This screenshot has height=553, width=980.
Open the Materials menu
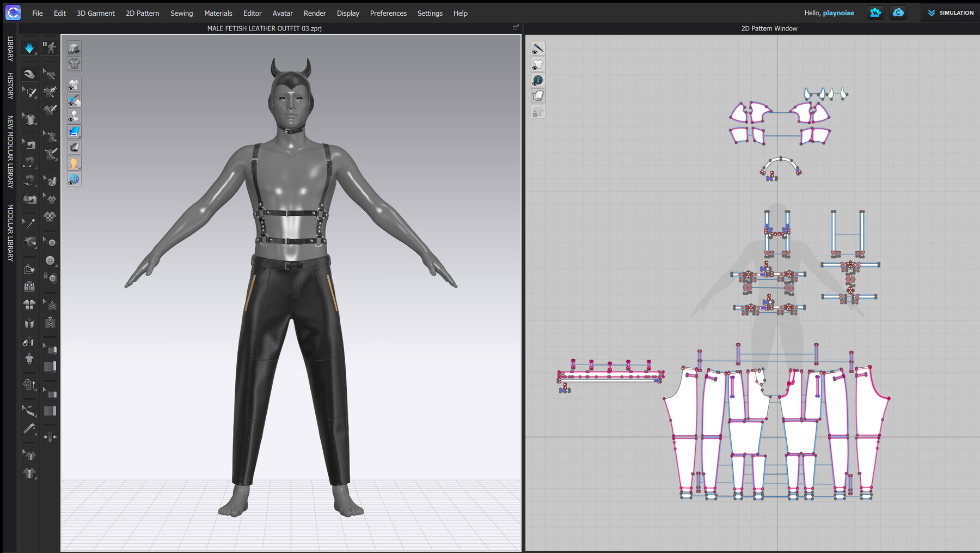coord(218,13)
